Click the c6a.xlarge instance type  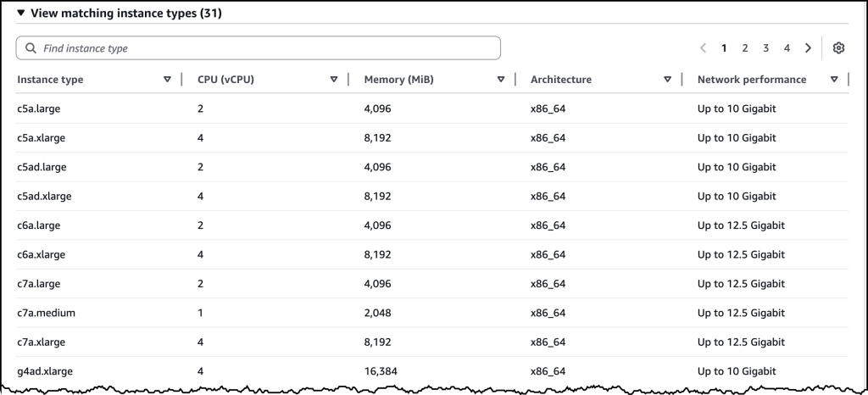click(41, 254)
